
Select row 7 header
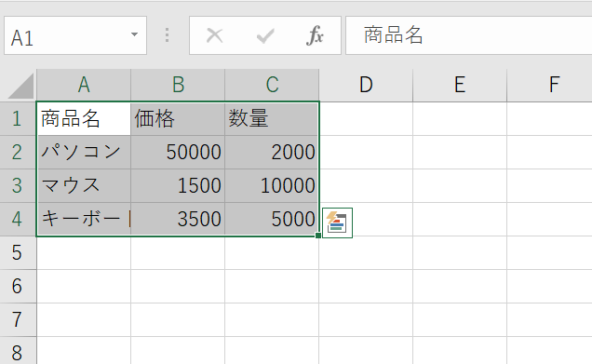[18, 320]
